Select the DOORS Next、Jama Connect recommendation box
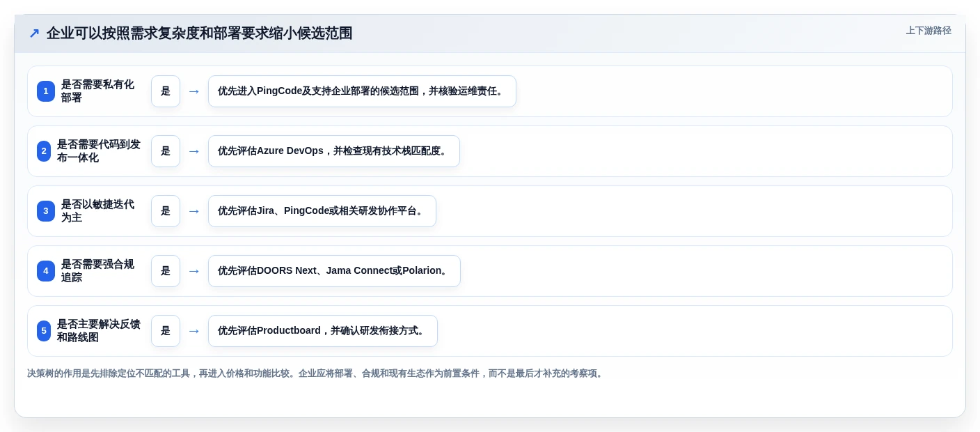 334,271
